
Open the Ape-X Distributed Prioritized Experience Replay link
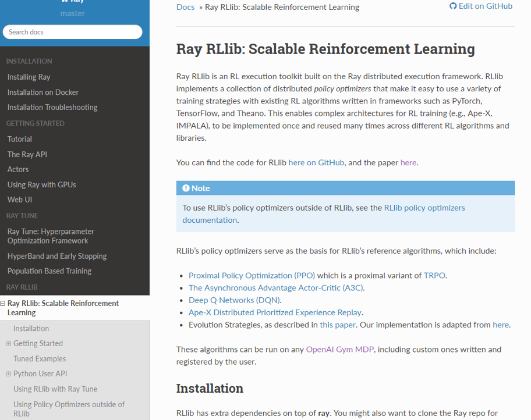click(x=274, y=312)
